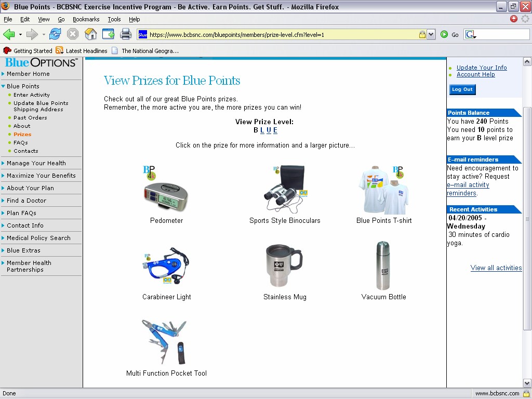
Task: Open the Go menu
Action: tap(61, 19)
